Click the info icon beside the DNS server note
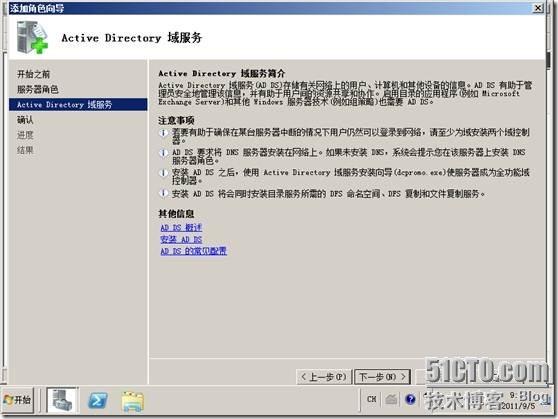The width and height of the screenshot is (558, 419). pyautogui.click(x=163, y=153)
